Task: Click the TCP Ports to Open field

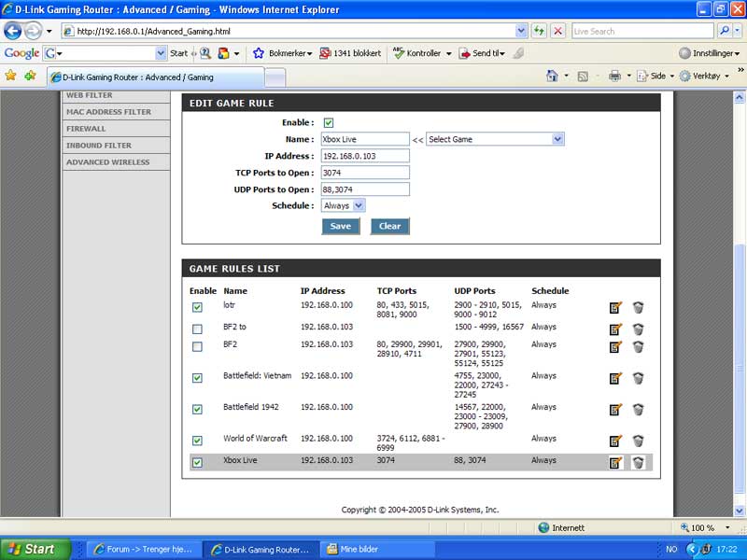Action: 365,173
